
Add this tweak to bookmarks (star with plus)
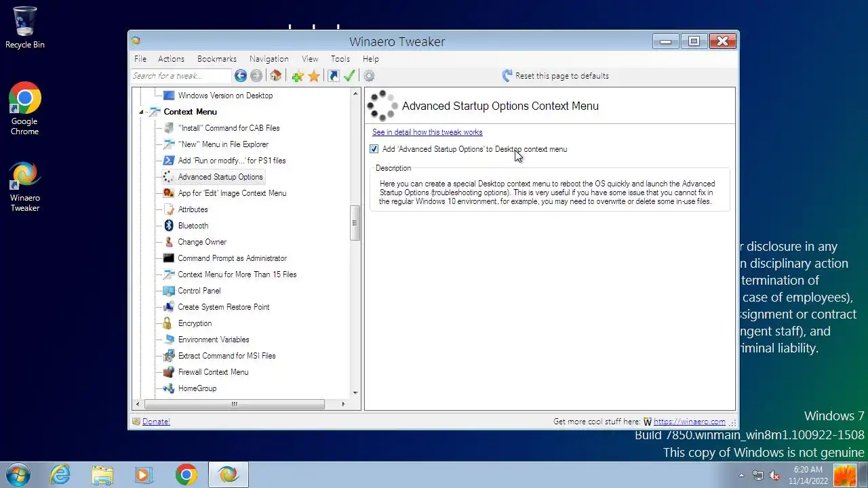[x=298, y=76]
